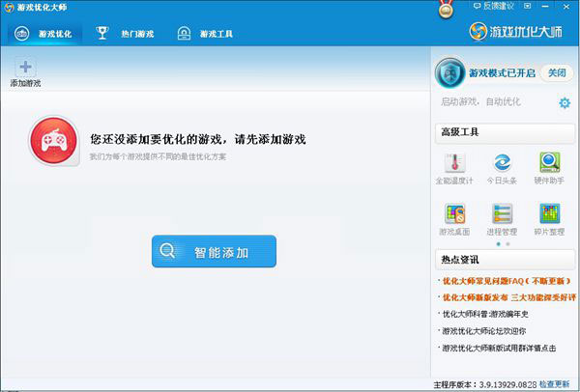Click the 高级工具 section header
The height and width of the screenshot is (392, 580).
pos(505,132)
